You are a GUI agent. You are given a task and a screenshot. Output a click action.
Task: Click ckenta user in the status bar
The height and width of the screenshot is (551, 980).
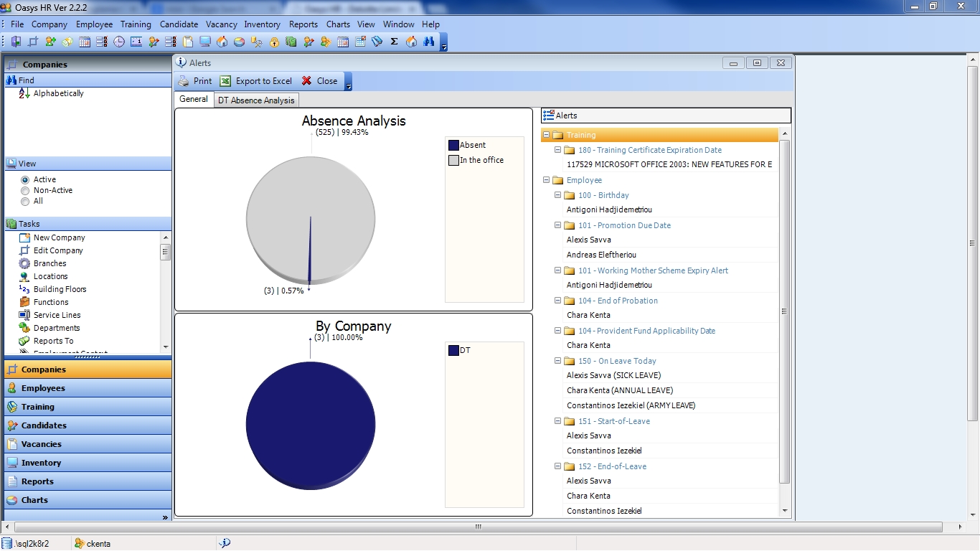[98, 544]
